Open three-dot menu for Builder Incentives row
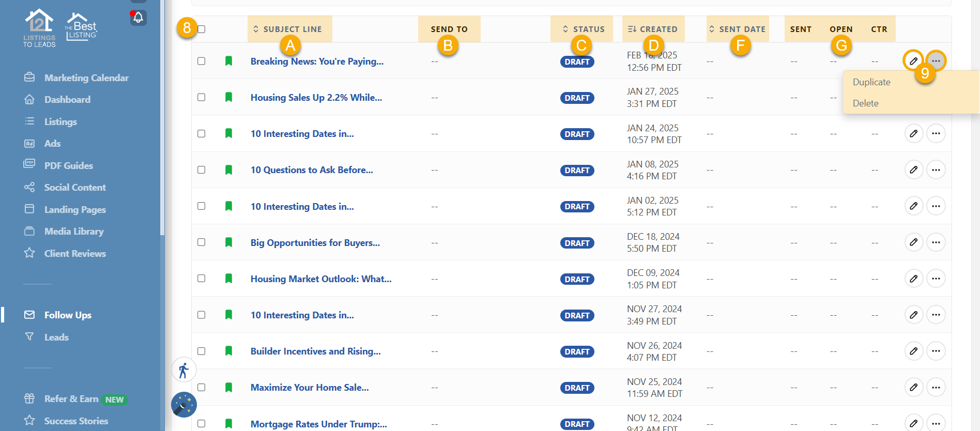980x431 pixels. (936, 351)
